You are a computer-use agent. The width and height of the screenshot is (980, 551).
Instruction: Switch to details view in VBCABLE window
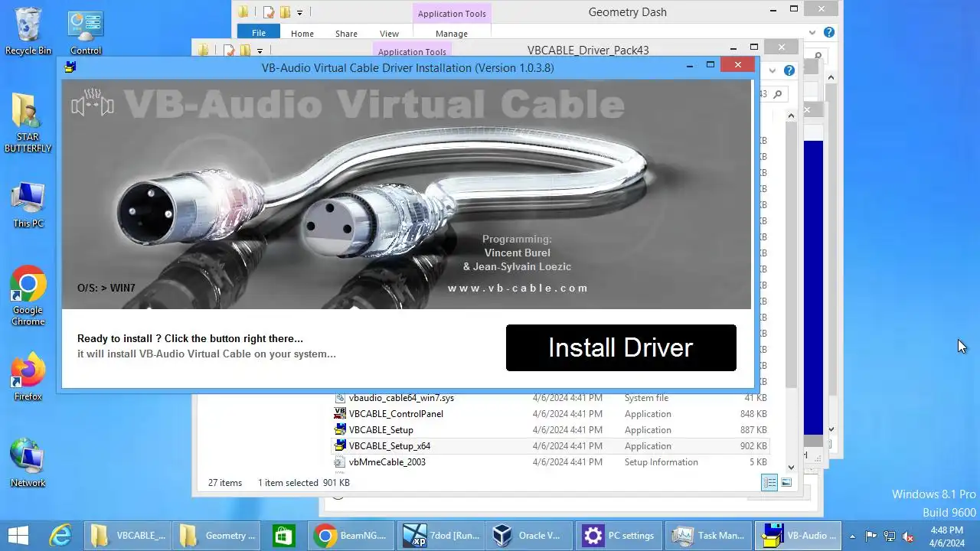pyautogui.click(x=769, y=482)
